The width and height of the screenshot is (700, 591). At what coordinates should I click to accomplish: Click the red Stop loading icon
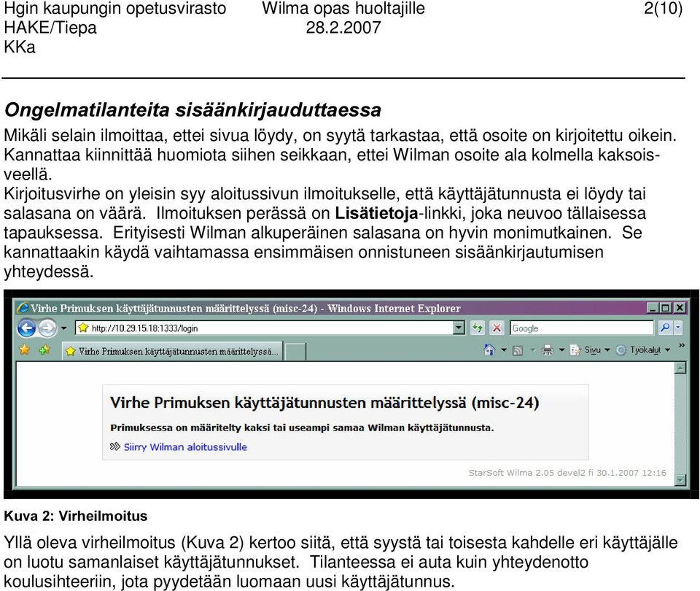(x=497, y=328)
